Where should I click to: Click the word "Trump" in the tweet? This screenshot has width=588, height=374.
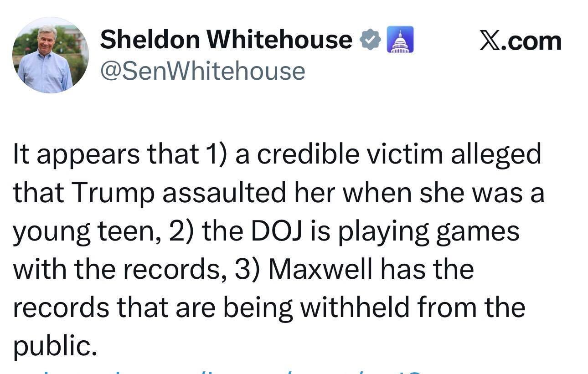113,194
